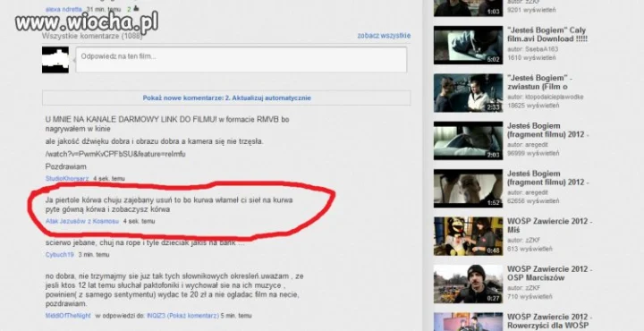The height and width of the screenshot is (331, 644).
Task: Click the user avatar beside comment box
Action: 55,60
